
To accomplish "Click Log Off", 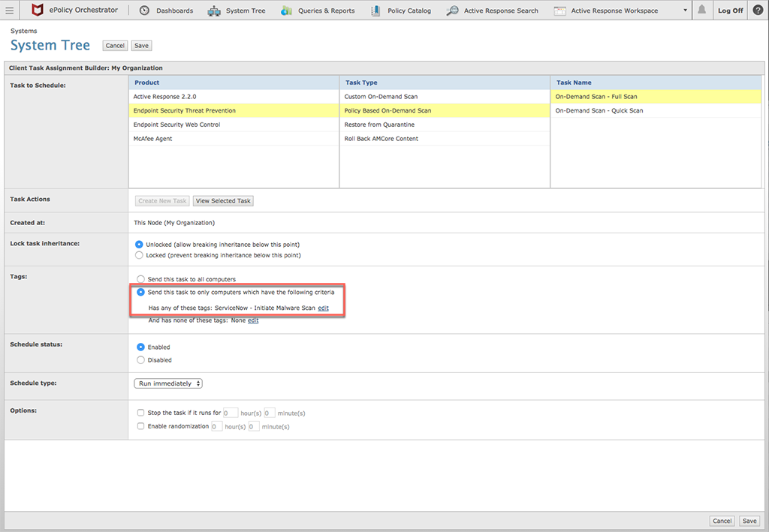I will [730, 11].
